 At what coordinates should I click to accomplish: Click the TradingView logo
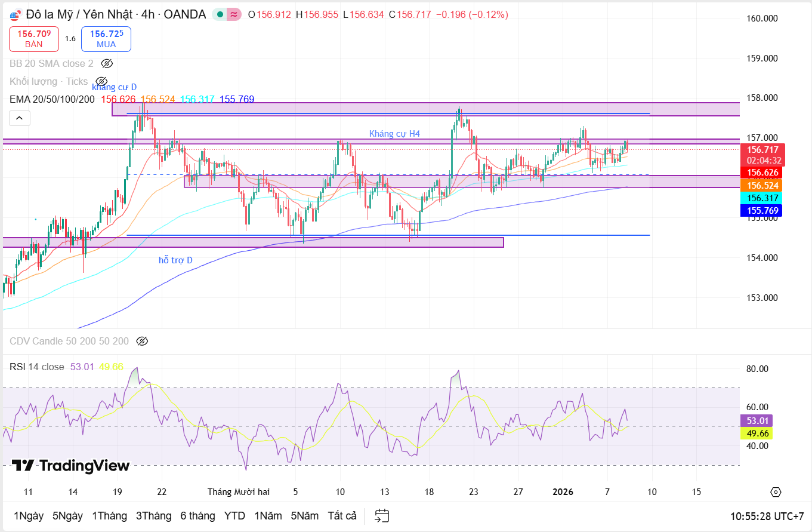point(70,466)
